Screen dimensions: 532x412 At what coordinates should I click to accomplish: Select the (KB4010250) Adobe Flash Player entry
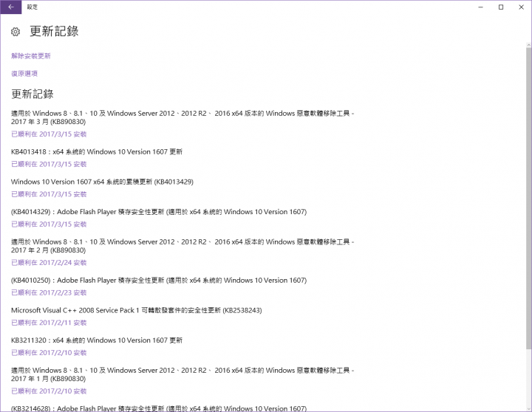coord(159,281)
